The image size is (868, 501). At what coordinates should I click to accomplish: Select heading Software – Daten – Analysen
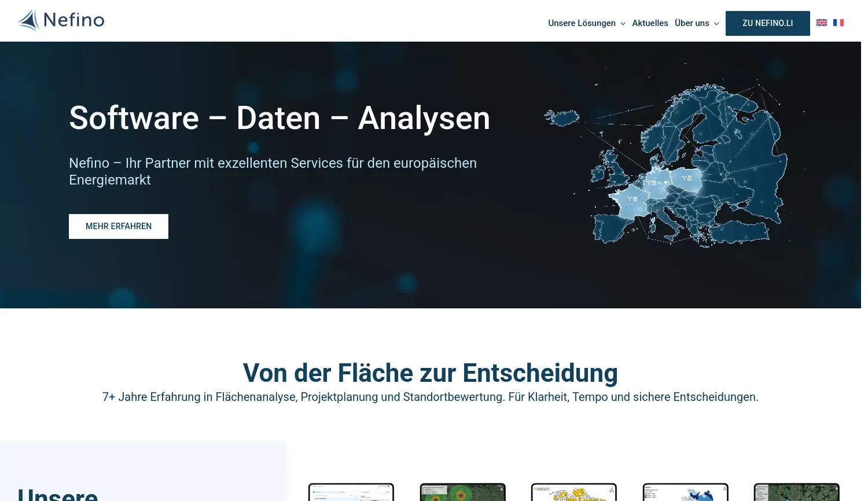click(279, 118)
